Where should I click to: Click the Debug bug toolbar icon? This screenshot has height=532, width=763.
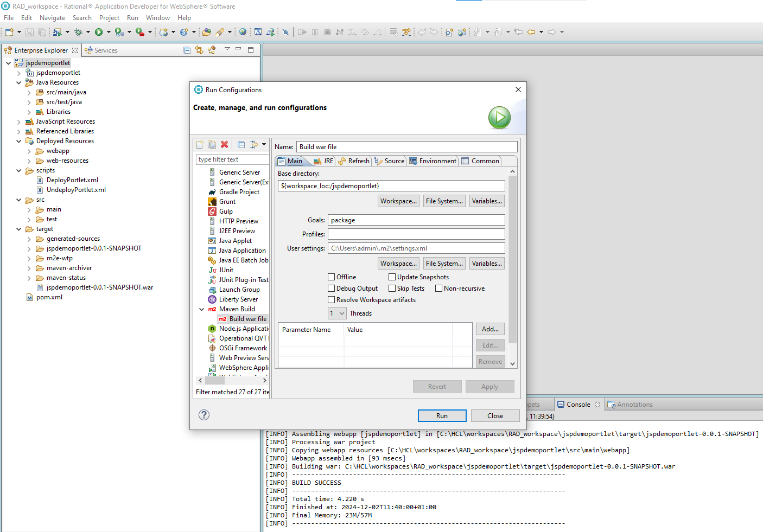tap(78, 32)
